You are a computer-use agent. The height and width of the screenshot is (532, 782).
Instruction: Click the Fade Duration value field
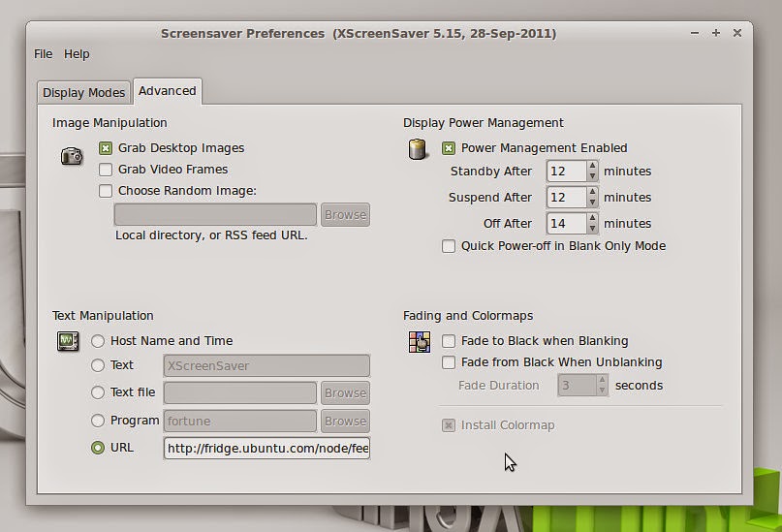(577, 386)
